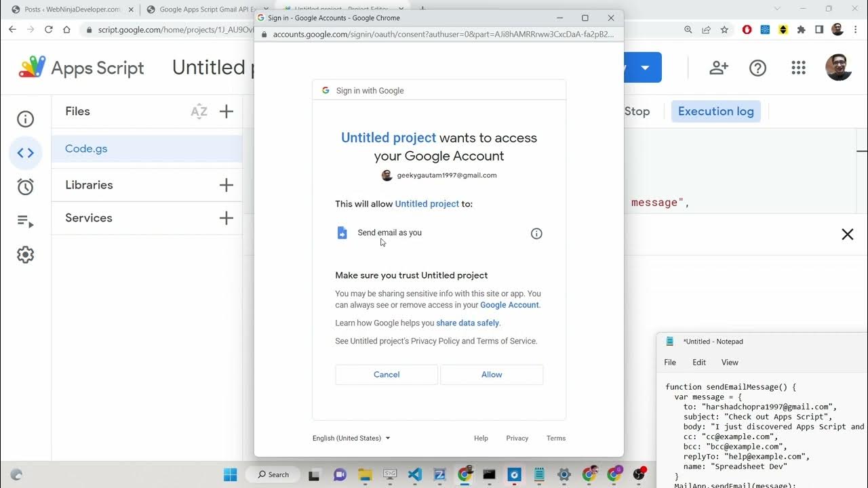Screen dimensions: 868x488
Task: Expand the blue Deploy dropdown arrow
Action: pos(645,68)
